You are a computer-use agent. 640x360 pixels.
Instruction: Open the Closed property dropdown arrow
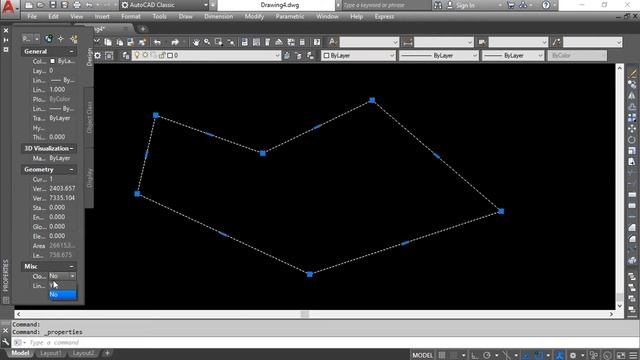[x=72, y=276]
